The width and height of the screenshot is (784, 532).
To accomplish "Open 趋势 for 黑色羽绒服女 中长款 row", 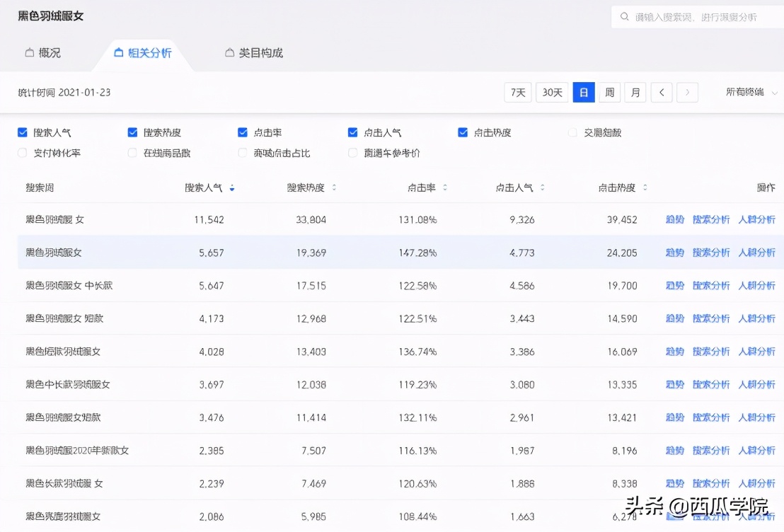I will 674,286.
